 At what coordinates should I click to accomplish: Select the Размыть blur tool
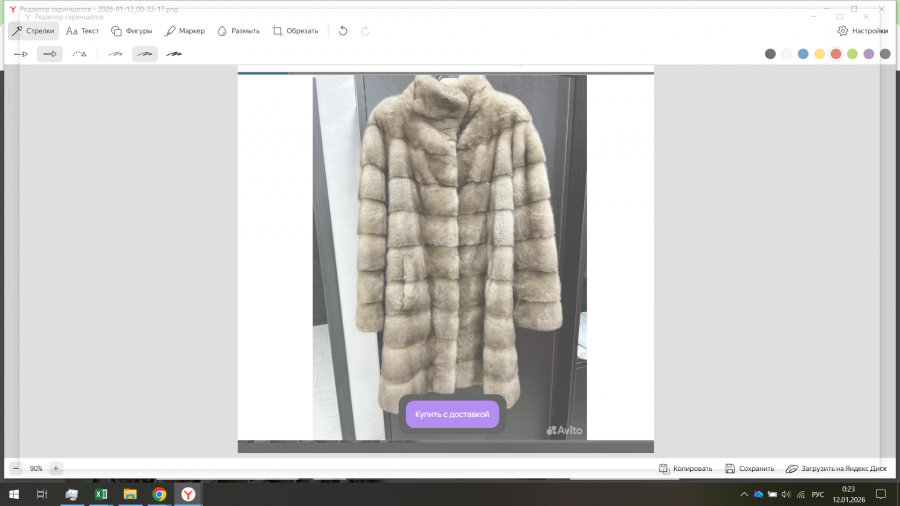[238, 31]
